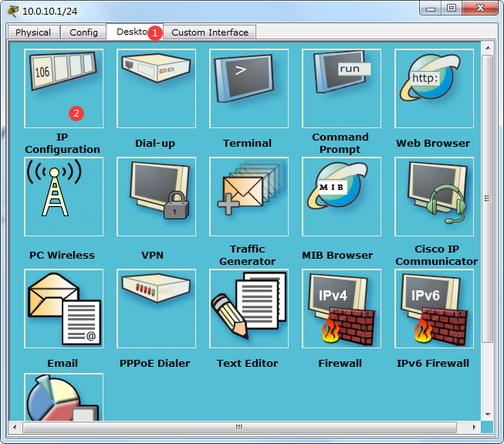The height and width of the screenshot is (444, 504).
Task: Open the PPPoE Dialer
Action: [156, 308]
